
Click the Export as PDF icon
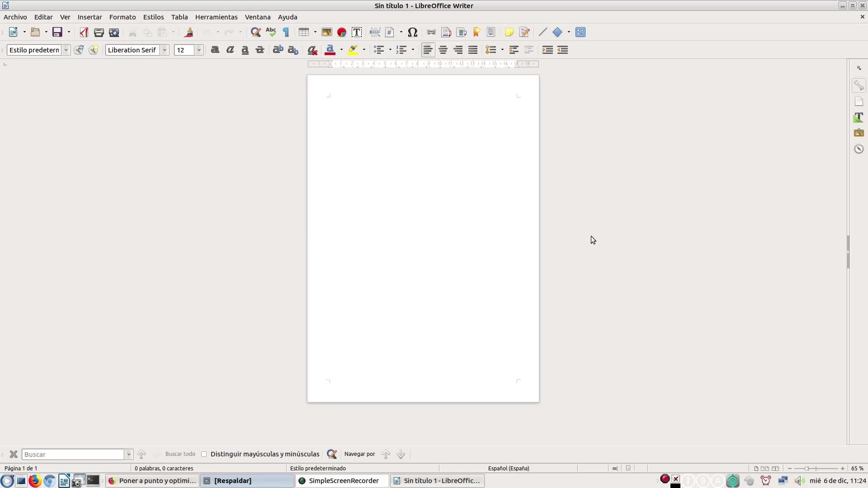click(84, 32)
